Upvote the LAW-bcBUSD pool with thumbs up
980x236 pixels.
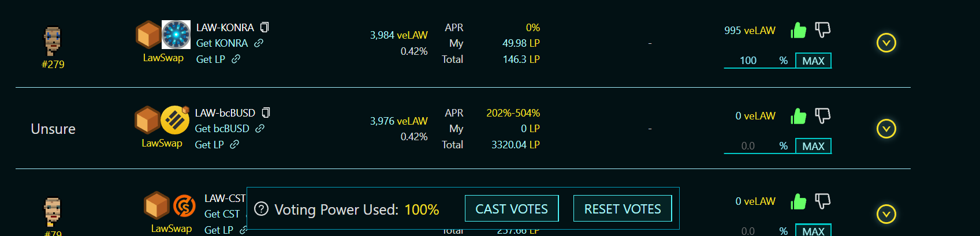[799, 116]
